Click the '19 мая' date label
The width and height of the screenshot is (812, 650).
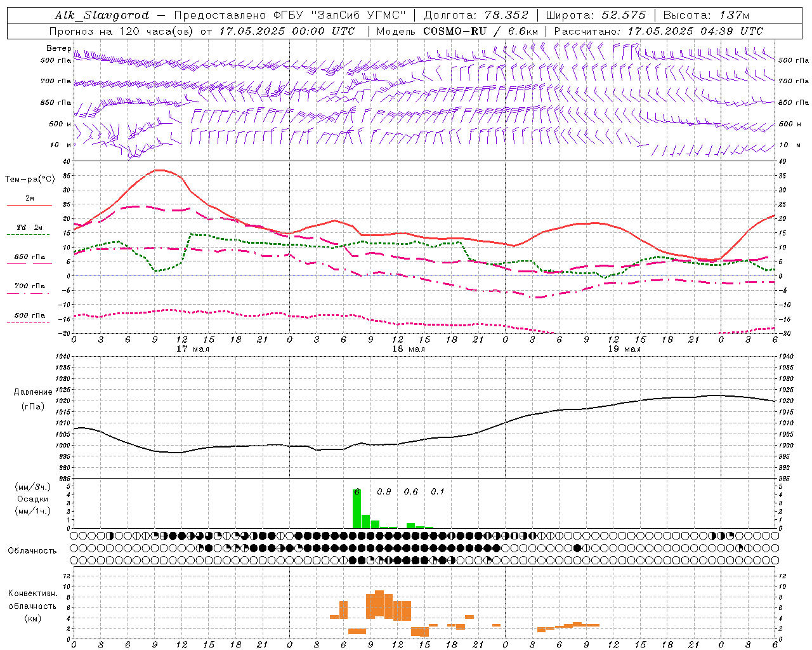624,349
